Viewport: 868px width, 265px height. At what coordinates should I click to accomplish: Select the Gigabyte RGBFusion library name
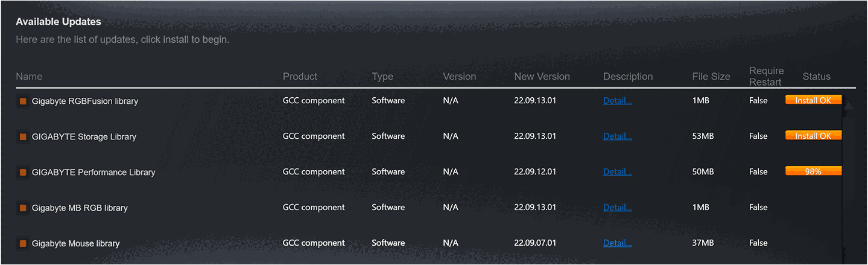(85, 101)
